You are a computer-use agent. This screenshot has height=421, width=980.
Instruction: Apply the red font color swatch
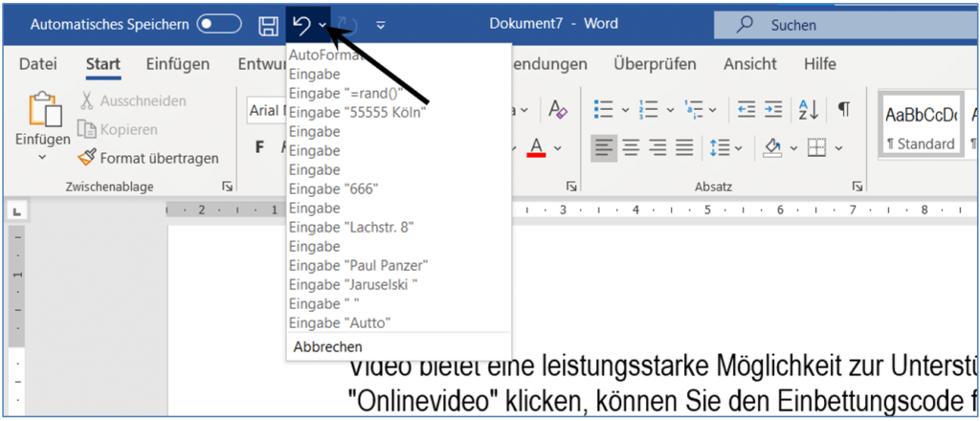[535, 147]
